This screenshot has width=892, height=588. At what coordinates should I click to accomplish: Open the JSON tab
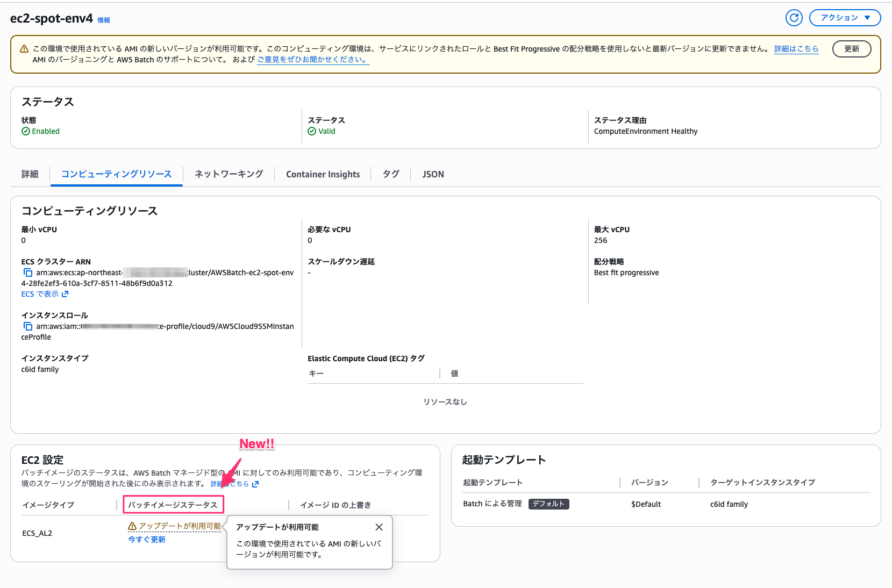pos(433,174)
